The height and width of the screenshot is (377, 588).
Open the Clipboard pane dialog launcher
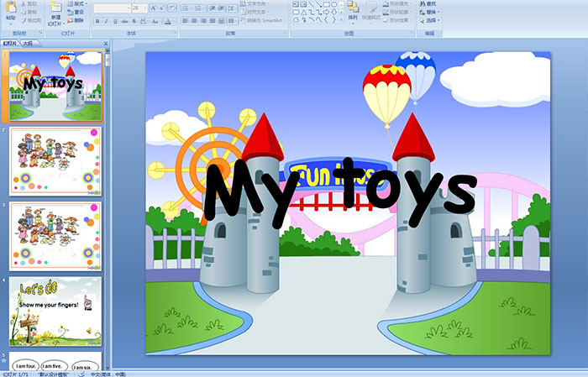click(x=40, y=33)
